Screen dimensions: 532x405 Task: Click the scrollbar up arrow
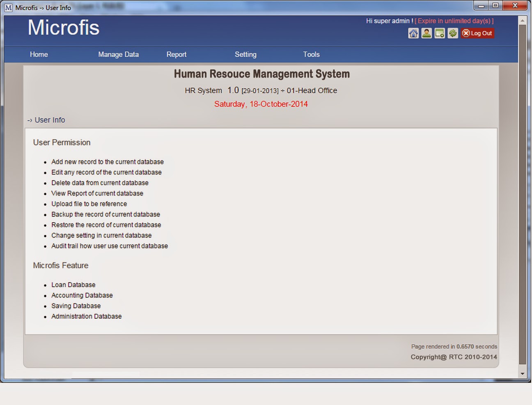point(523,20)
